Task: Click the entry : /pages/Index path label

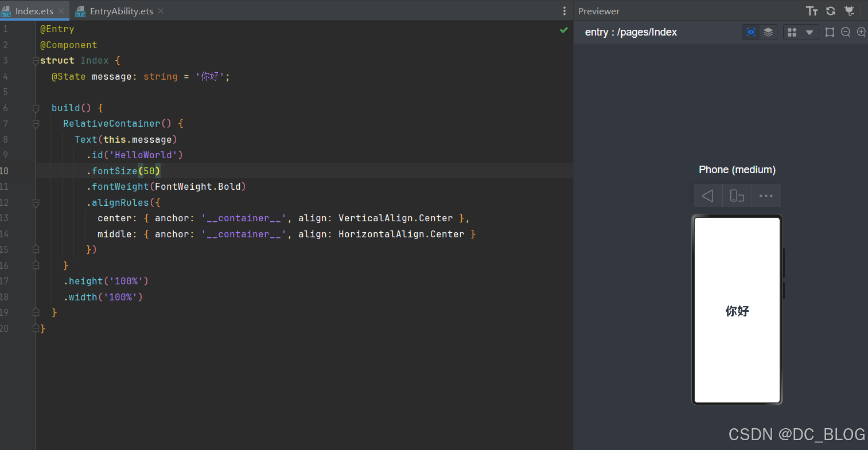Action: [631, 32]
